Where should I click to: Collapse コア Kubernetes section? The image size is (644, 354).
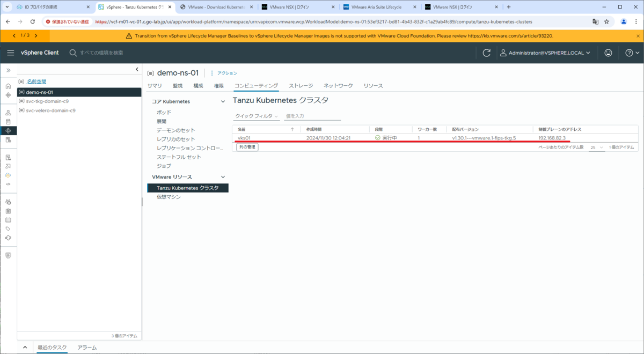pos(223,101)
